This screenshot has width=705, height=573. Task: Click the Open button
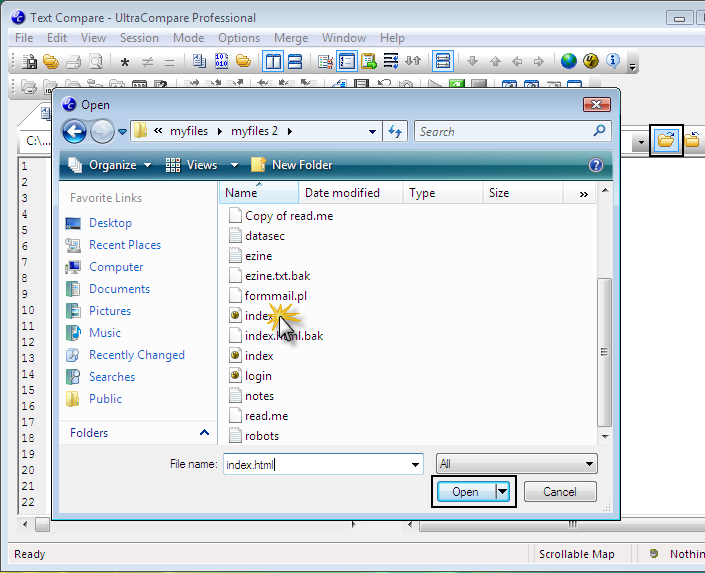tap(466, 492)
